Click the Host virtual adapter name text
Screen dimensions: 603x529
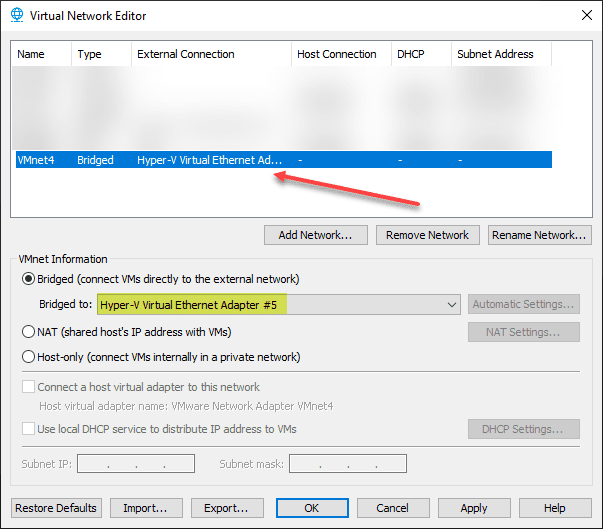(x=186, y=406)
